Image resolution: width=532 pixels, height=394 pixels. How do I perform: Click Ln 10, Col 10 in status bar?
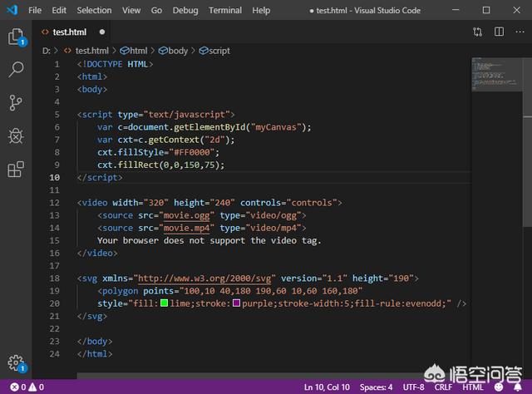tap(327, 387)
